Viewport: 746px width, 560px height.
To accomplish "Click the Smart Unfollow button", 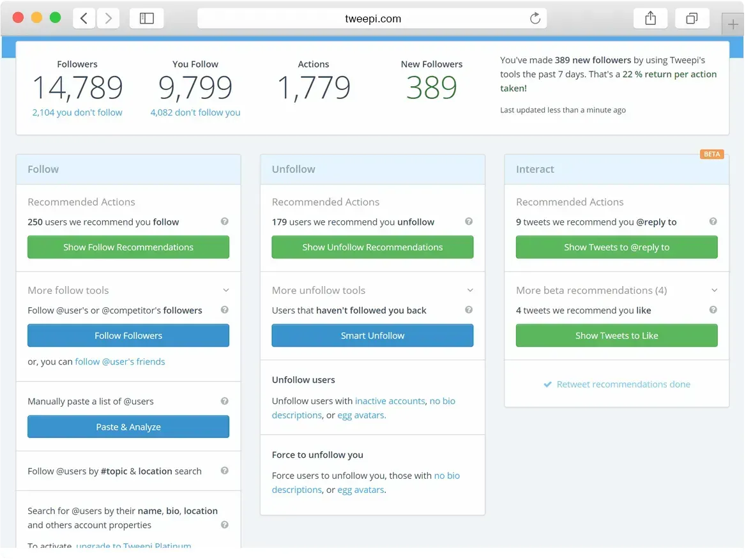I will 372,336.
